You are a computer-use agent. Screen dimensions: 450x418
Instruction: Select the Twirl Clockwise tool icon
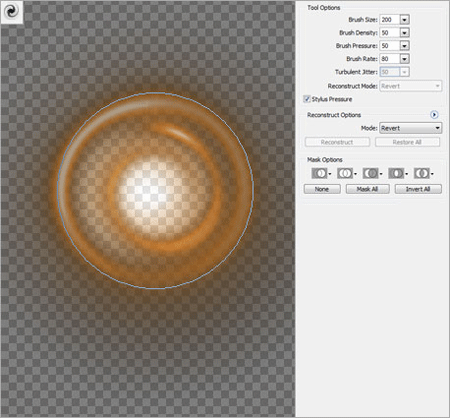[x=12, y=12]
